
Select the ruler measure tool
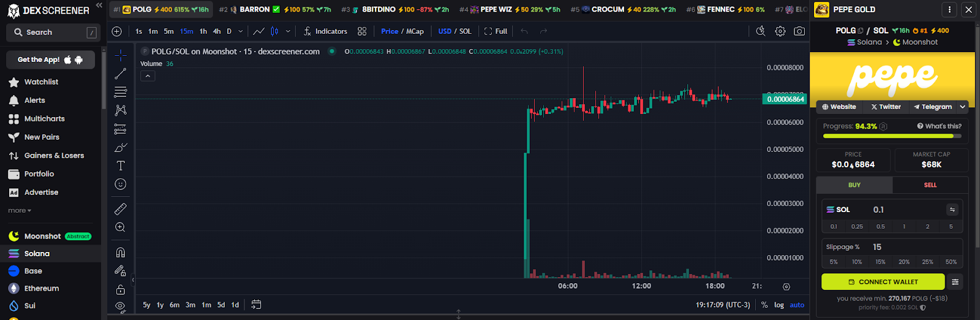click(x=121, y=209)
